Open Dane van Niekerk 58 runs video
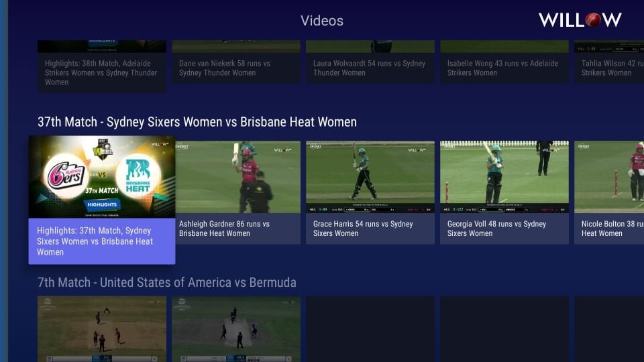The height and width of the screenshot is (362, 644). pos(236,62)
